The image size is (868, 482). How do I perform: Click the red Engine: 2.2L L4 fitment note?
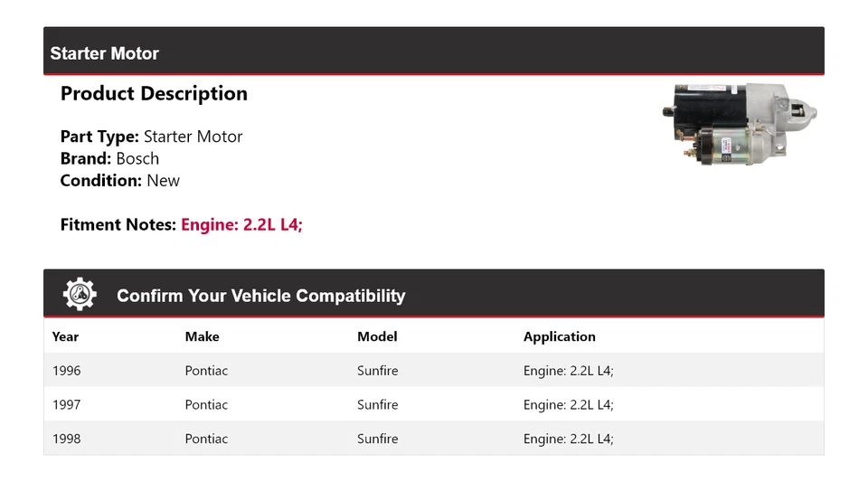click(x=241, y=224)
